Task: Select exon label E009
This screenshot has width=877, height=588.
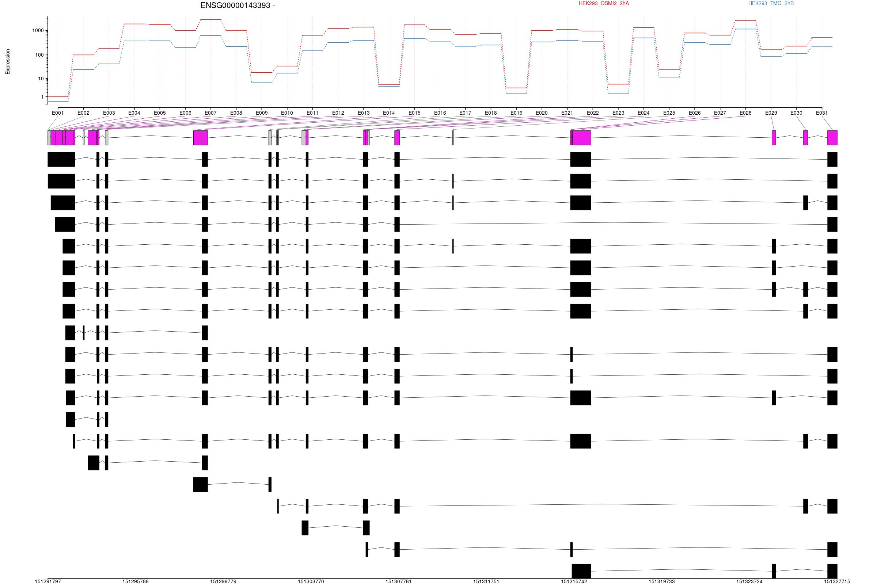Action: 261,113
